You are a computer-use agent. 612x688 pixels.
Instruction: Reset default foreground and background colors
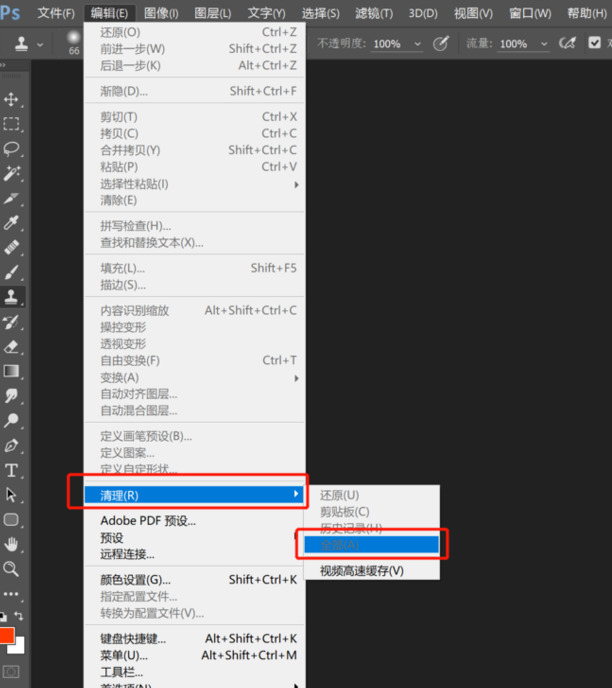(x=3, y=616)
